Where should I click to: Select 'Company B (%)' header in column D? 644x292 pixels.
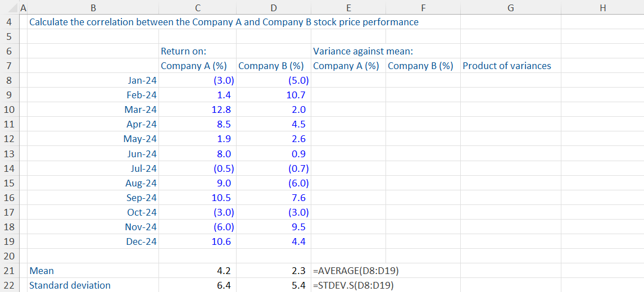pos(274,66)
